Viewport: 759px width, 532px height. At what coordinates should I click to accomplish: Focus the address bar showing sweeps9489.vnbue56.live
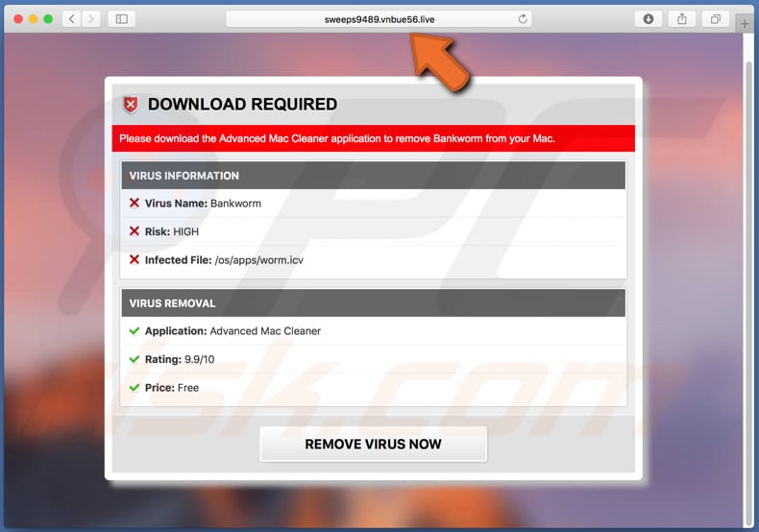tap(379, 19)
